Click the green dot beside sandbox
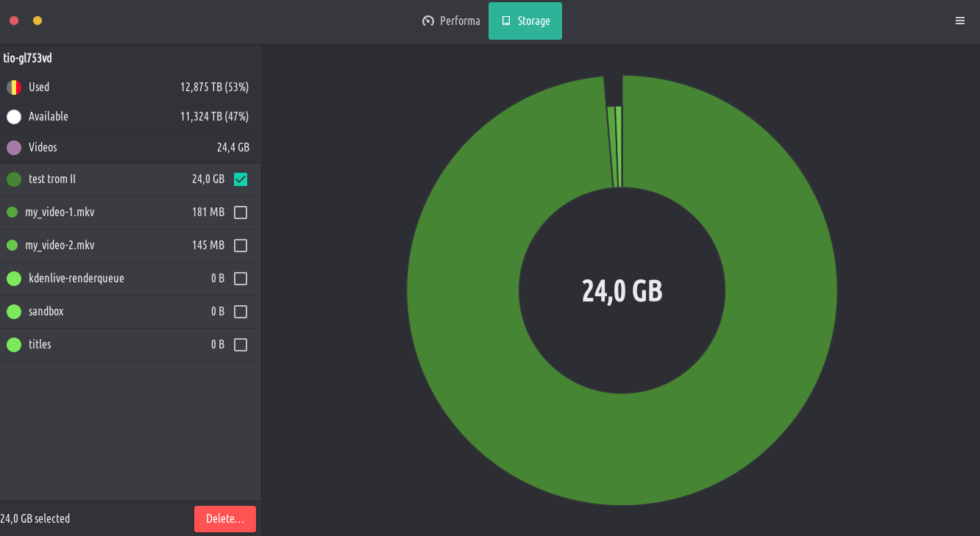Image resolution: width=980 pixels, height=536 pixels. (14, 312)
